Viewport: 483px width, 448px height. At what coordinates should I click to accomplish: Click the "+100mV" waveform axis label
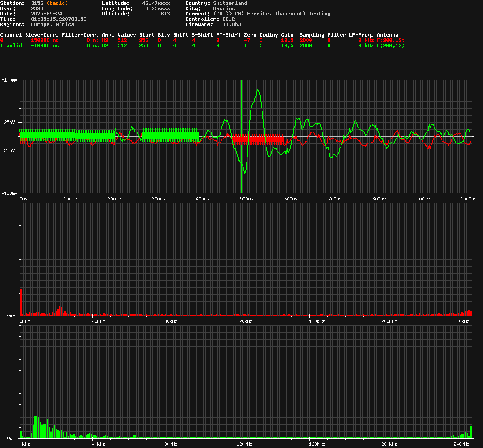(x=10, y=80)
